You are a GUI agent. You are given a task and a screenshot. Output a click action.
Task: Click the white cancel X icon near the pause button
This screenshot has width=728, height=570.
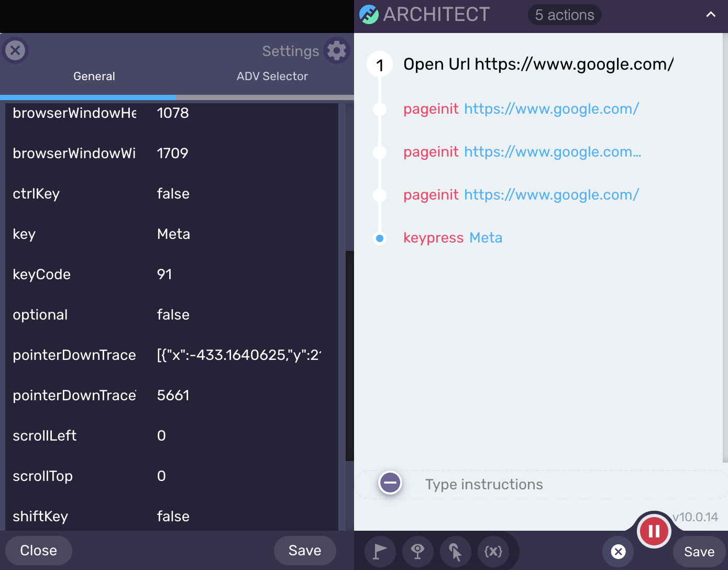point(618,552)
